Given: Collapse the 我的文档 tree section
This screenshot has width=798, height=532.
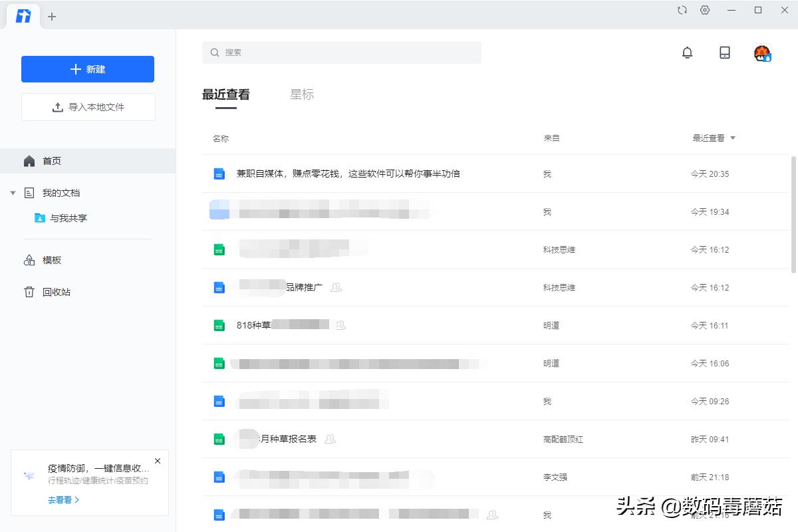Looking at the screenshot, I should (13, 192).
